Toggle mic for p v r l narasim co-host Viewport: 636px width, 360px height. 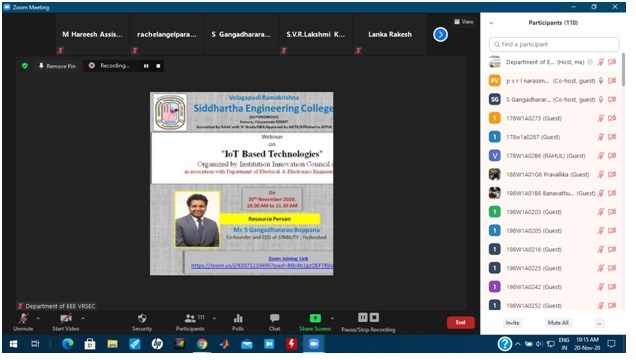[x=601, y=81]
